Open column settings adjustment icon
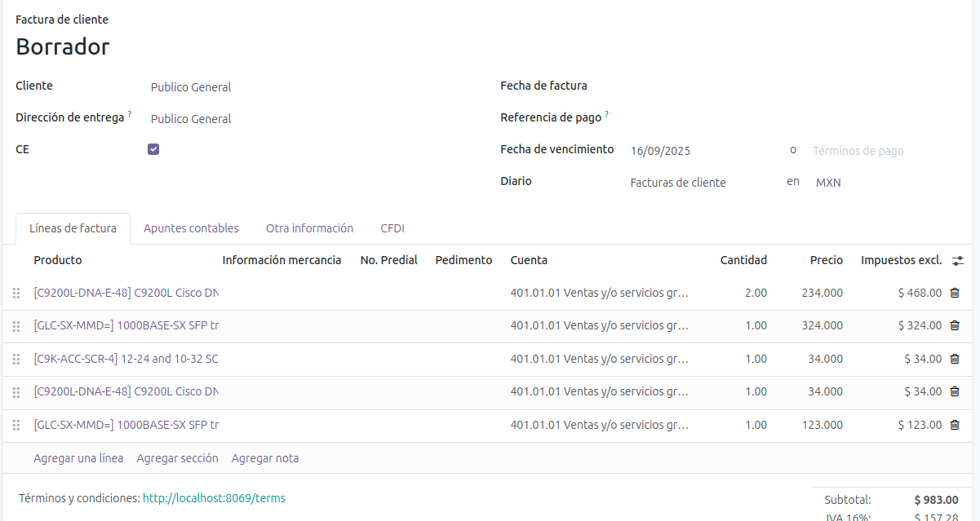The height and width of the screenshot is (521, 980). point(958,260)
